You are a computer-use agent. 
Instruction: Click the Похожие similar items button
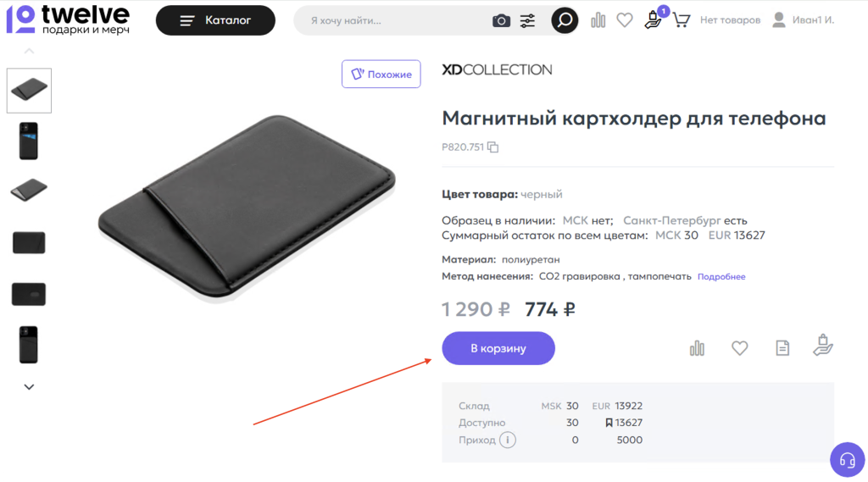381,75
